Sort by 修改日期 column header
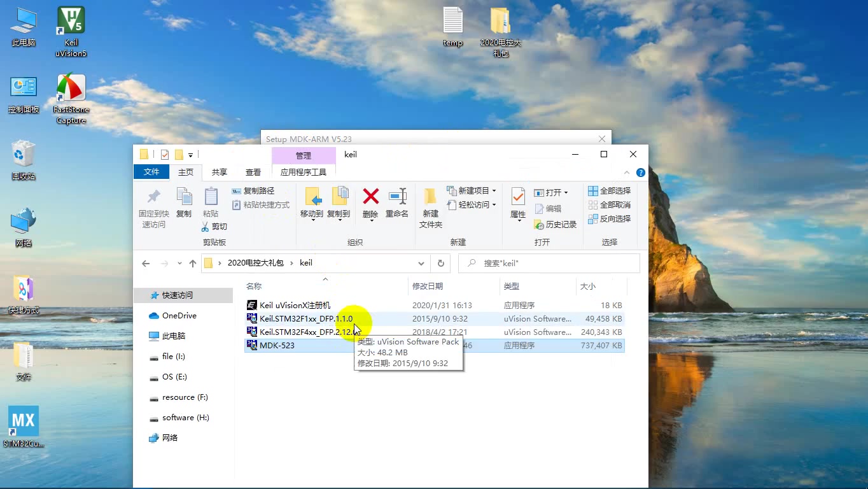 [x=454, y=287]
